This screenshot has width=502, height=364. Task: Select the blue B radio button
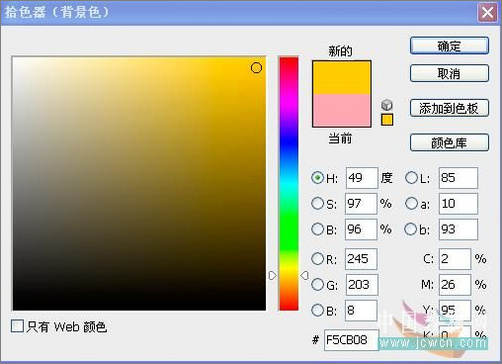click(x=317, y=310)
